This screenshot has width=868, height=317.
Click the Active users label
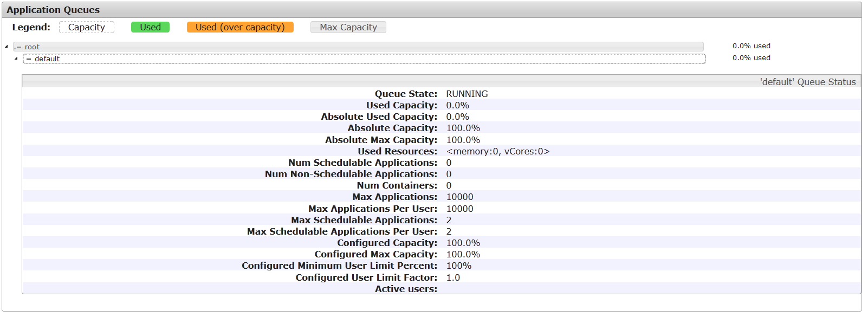click(406, 289)
